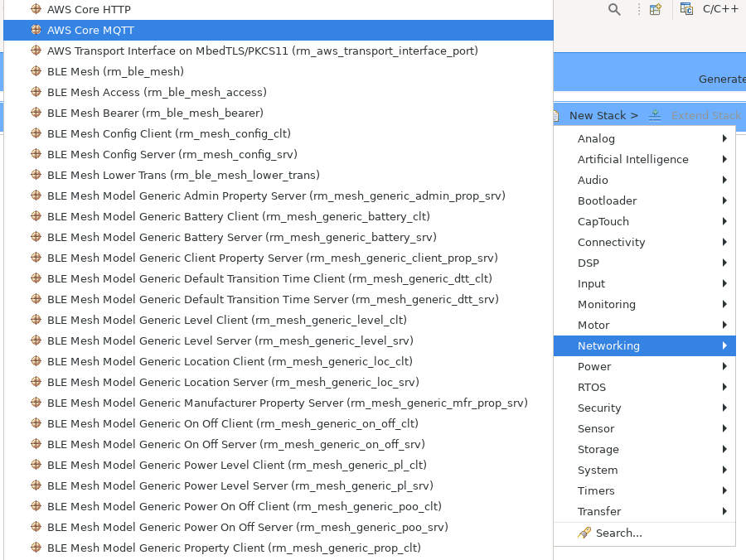
Task: Expand the Artificial Intelligence submenu arrow
Action: click(724, 159)
